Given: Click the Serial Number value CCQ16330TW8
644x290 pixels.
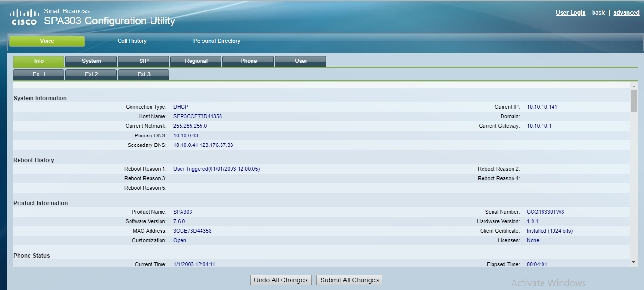Looking at the screenshot, I should tap(545, 212).
